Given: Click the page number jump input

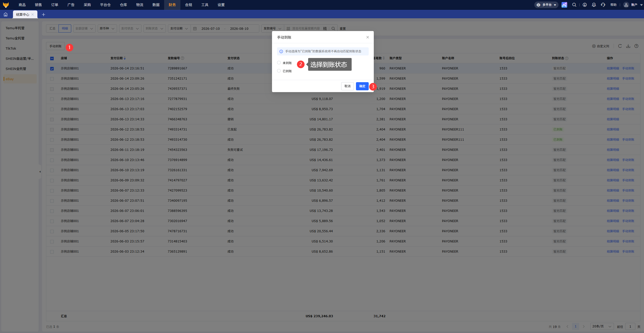Looking at the screenshot, I should [x=630, y=326].
